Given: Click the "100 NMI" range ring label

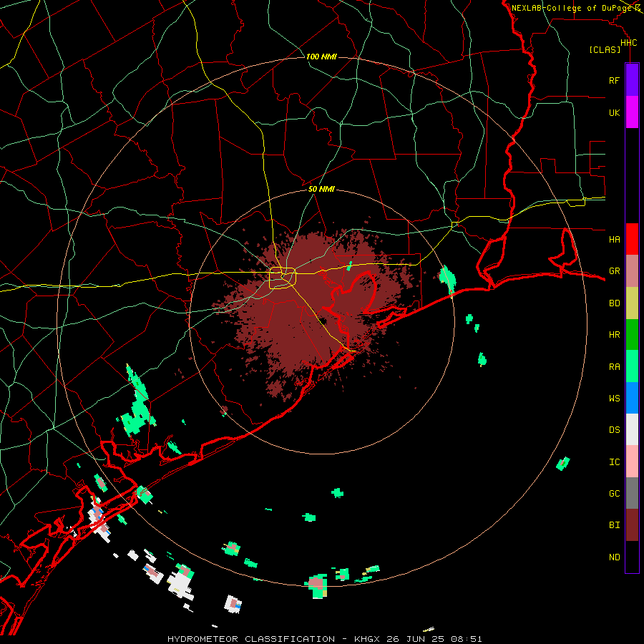Looking at the screenshot, I should (321, 57).
